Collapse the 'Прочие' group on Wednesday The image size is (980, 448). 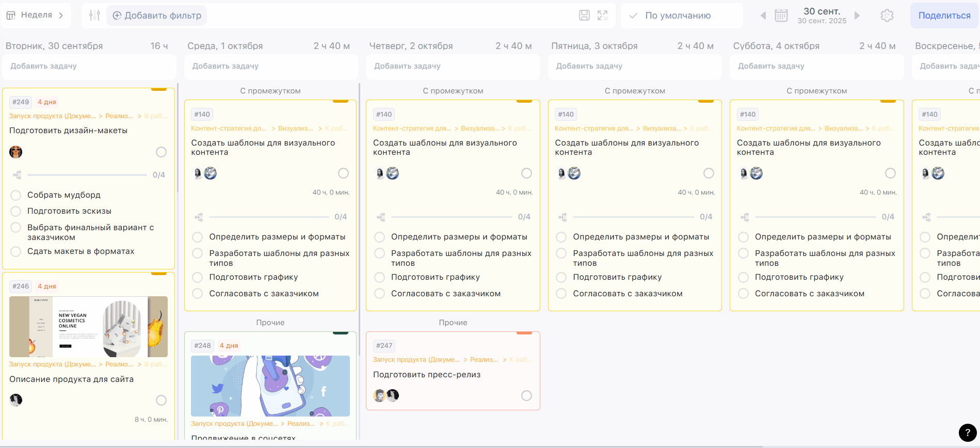tap(270, 323)
